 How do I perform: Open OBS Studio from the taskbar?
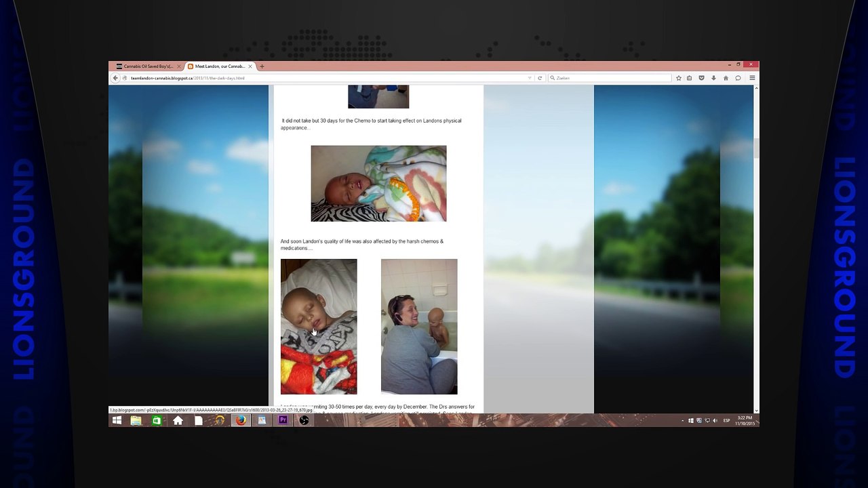[304, 420]
